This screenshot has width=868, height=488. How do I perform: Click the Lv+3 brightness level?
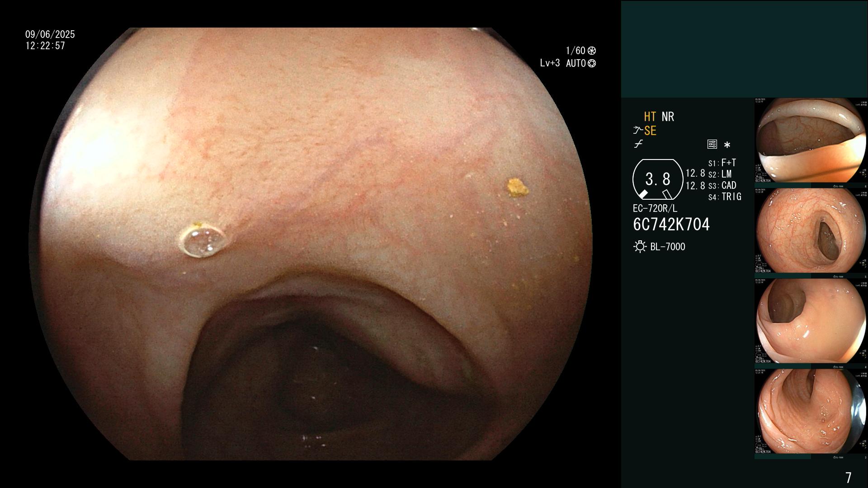[550, 63]
